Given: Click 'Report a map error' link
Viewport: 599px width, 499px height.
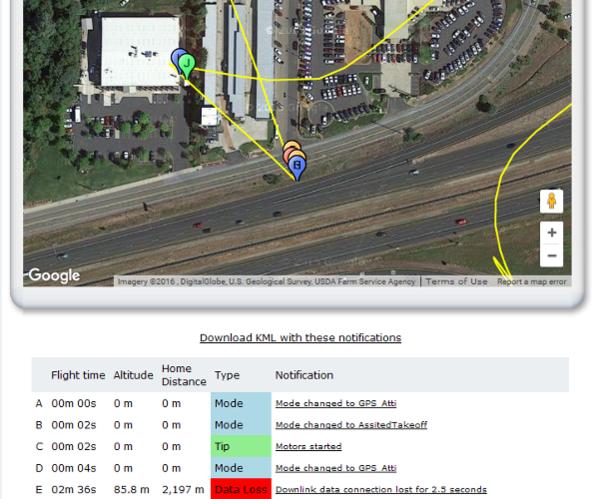Looking at the screenshot, I should [531, 282].
